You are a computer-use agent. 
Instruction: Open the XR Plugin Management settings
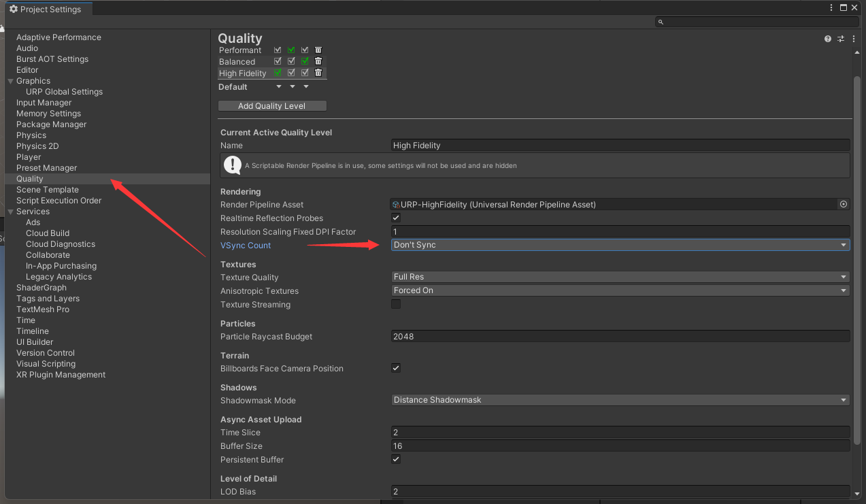pos(61,375)
